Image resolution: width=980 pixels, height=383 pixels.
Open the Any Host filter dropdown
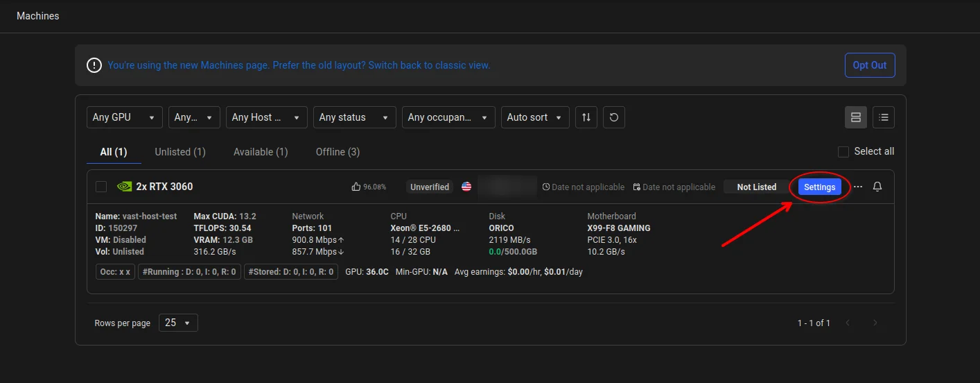point(267,117)
